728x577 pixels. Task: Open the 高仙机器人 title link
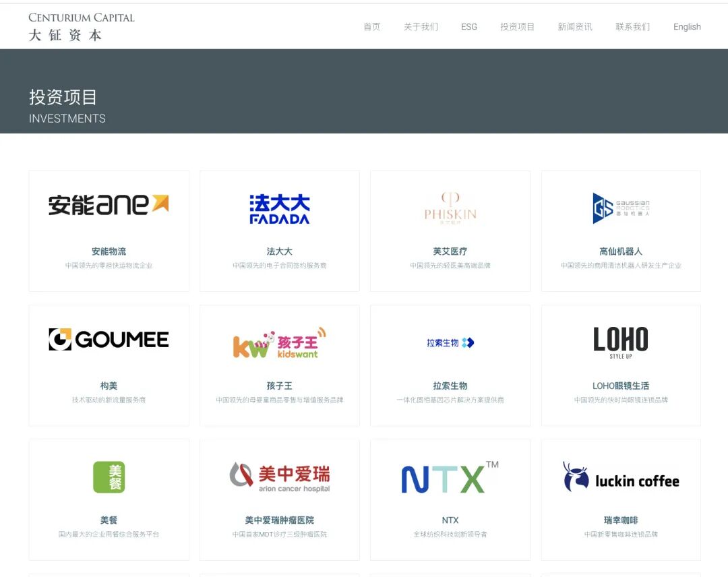point(621,251)
